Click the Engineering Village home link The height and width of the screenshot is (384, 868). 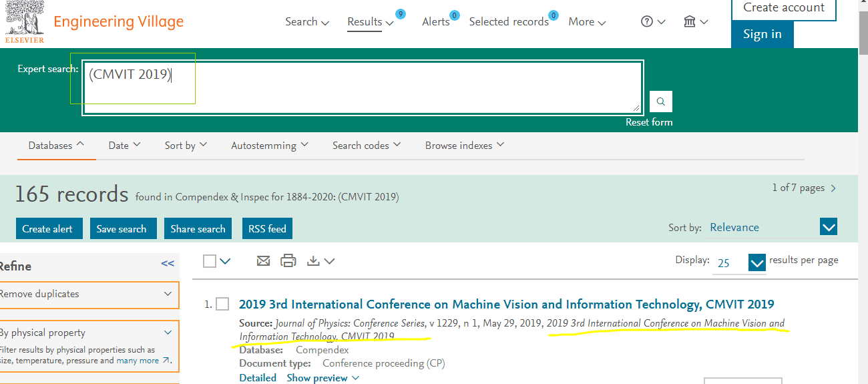(118, 21)
